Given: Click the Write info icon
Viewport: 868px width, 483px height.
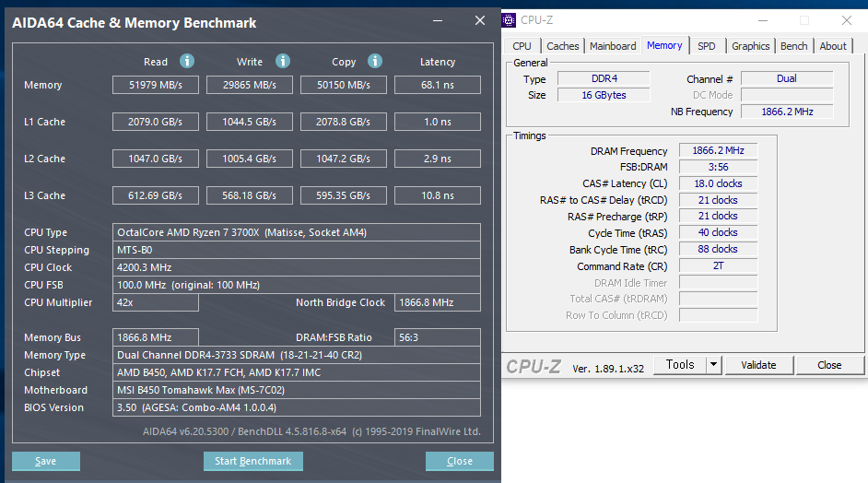Looking at the screenshot, I should pos(283,61).
